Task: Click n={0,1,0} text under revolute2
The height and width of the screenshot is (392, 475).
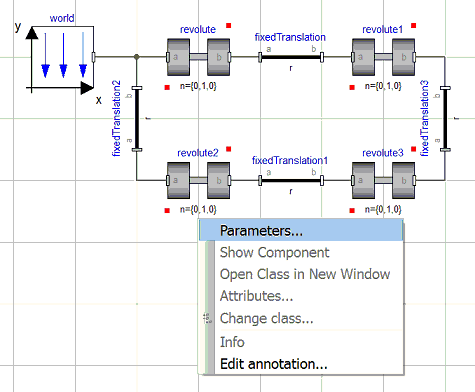Action: click(x=198, y=210)
